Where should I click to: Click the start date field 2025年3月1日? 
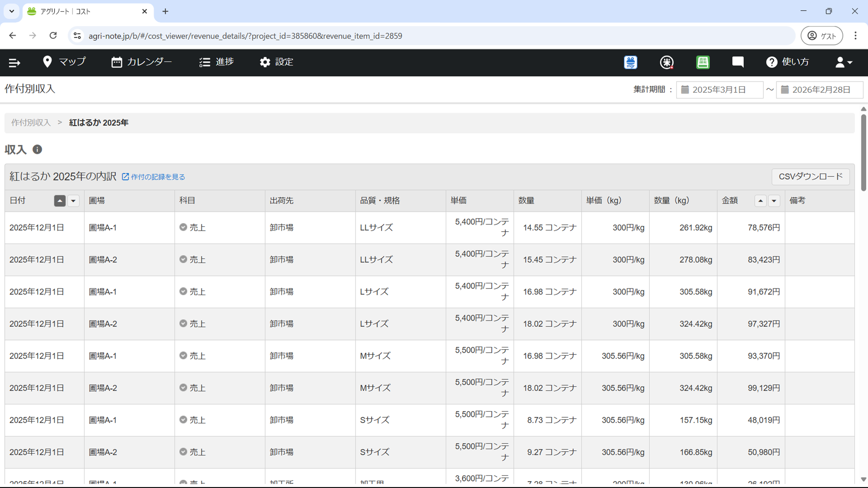pyautogui.click(x=719, y=90)
